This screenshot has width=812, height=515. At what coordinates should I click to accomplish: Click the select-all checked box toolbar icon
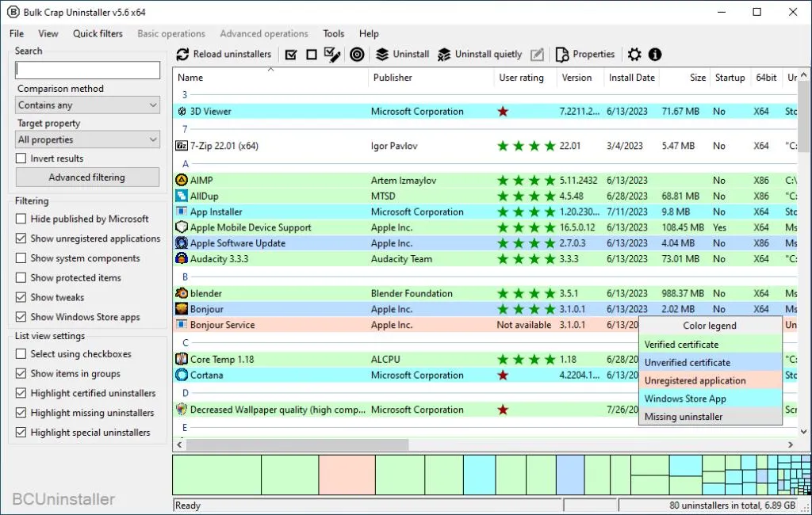click(291, 55)
